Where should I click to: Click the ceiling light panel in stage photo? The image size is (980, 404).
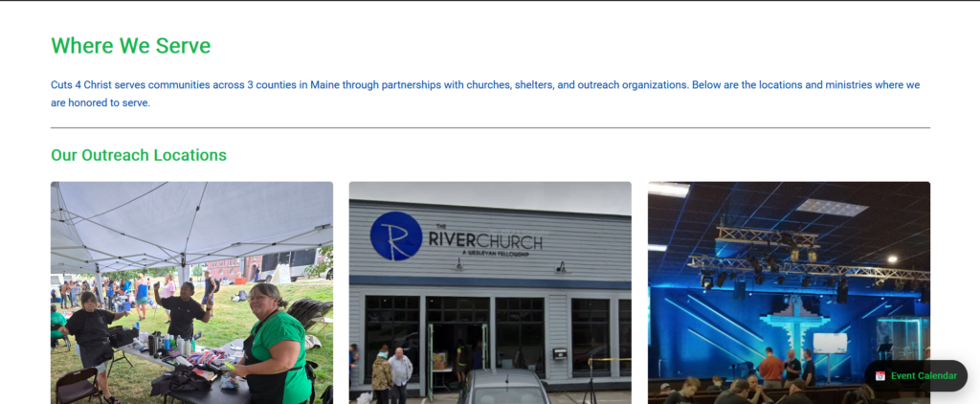click(x=832, y=207)
